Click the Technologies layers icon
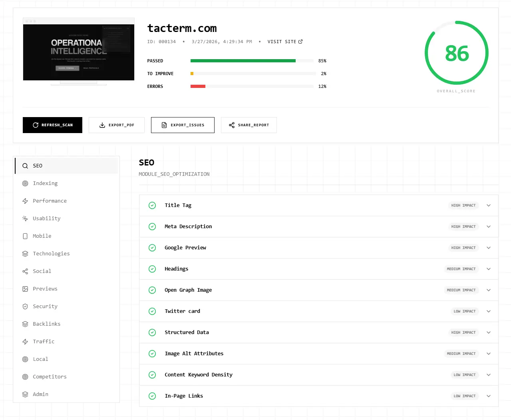The width and height of the screenshot is (511, 420). coord(25,254)
